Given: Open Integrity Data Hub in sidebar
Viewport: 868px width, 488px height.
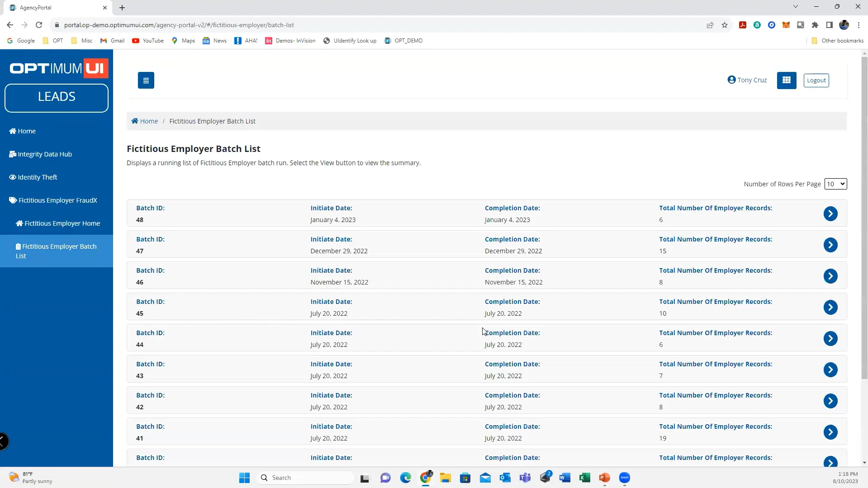Looking at the screenshot, I should 57,154.
